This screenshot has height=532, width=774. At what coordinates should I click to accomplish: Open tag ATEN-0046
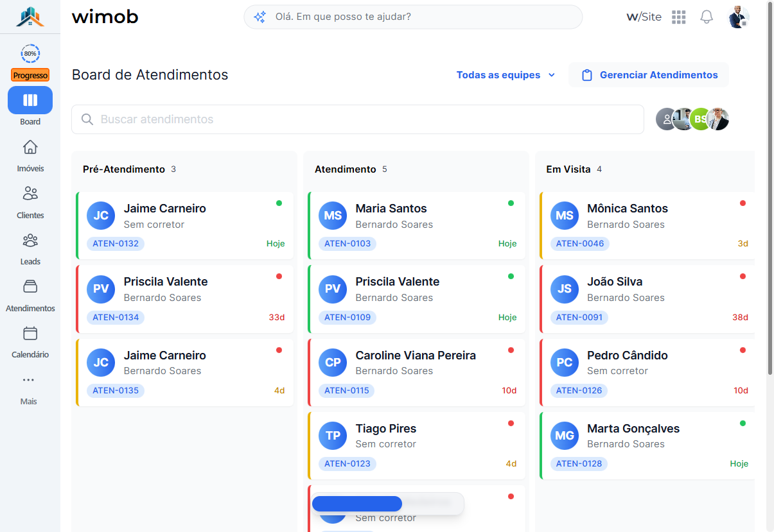point(580,244)
